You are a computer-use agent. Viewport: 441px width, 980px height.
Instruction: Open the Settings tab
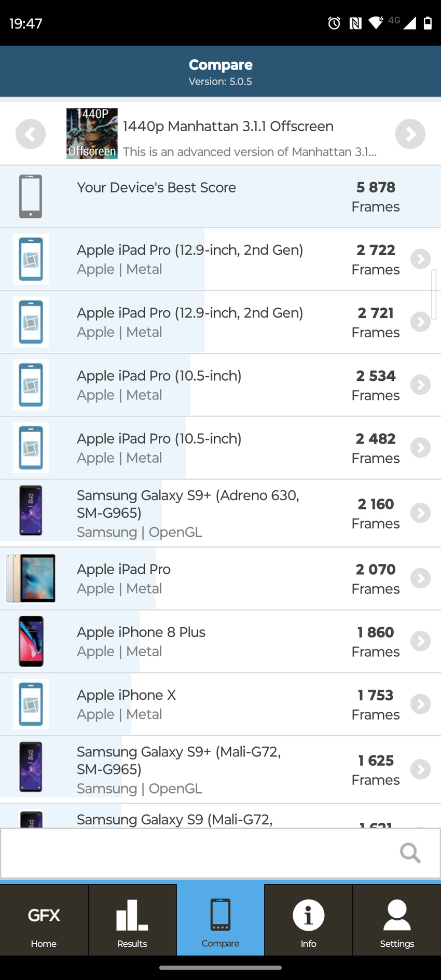pos(397,920)
